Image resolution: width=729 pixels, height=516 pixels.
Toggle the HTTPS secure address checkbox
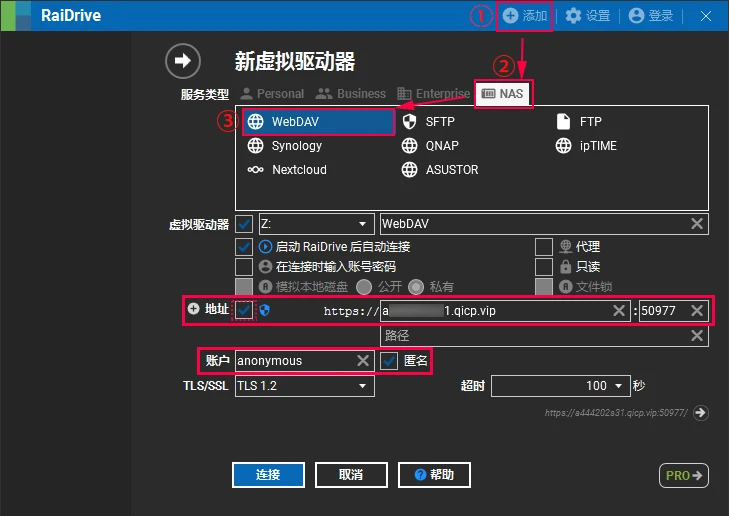pyautogui.click(x=244, y=311)
